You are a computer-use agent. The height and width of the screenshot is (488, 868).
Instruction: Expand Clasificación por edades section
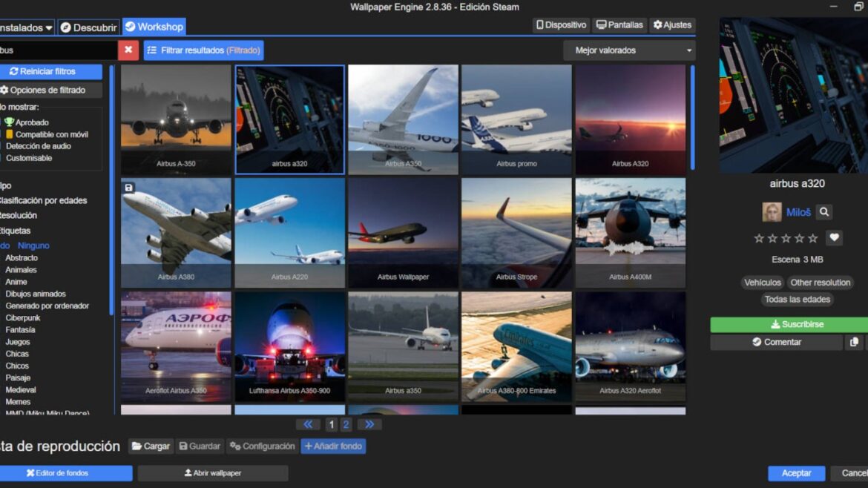(x=43, y=201)
